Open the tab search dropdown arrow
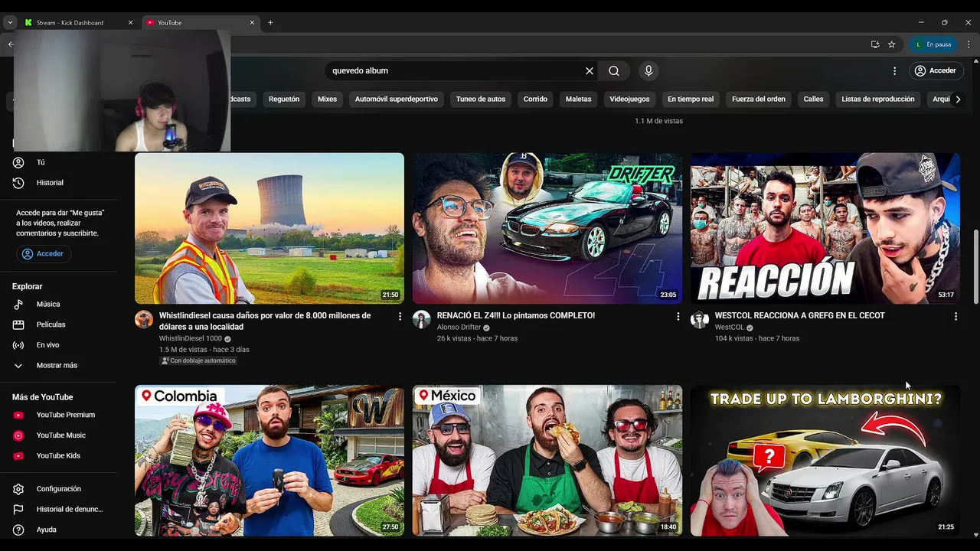 tap(10, 23)
